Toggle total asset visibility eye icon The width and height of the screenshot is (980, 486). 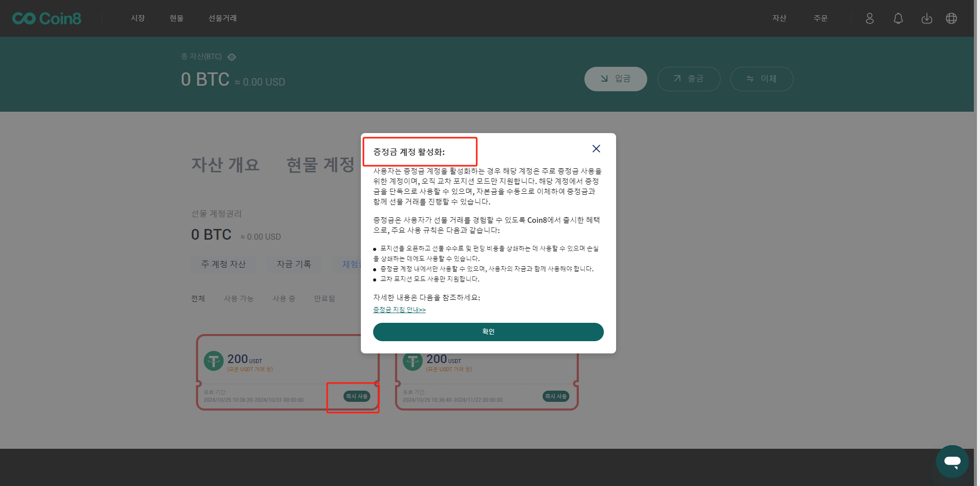pos(232,57)
